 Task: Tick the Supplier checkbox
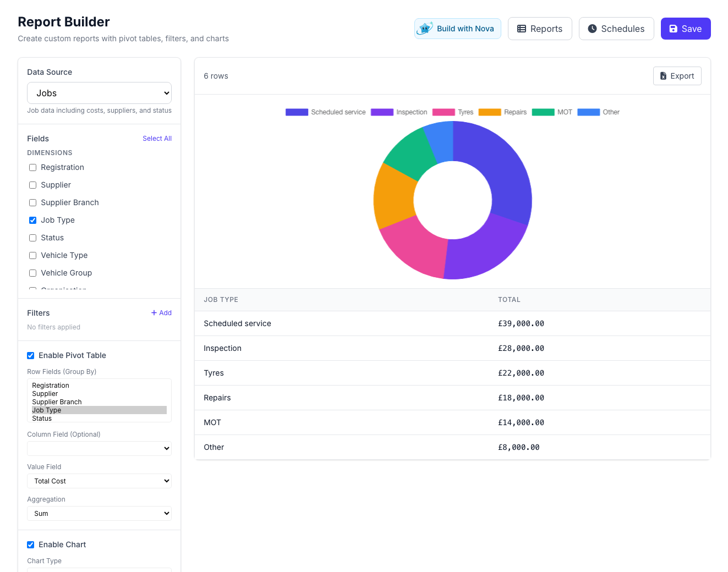[x=32, y=185]
